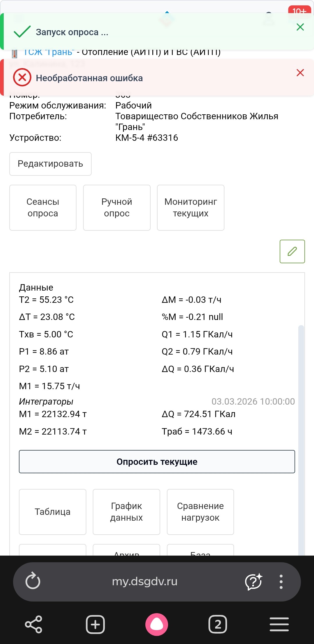Open the 'Таблица' view
Viewport: 314px width, 644px height.
(x=53, y=512)
